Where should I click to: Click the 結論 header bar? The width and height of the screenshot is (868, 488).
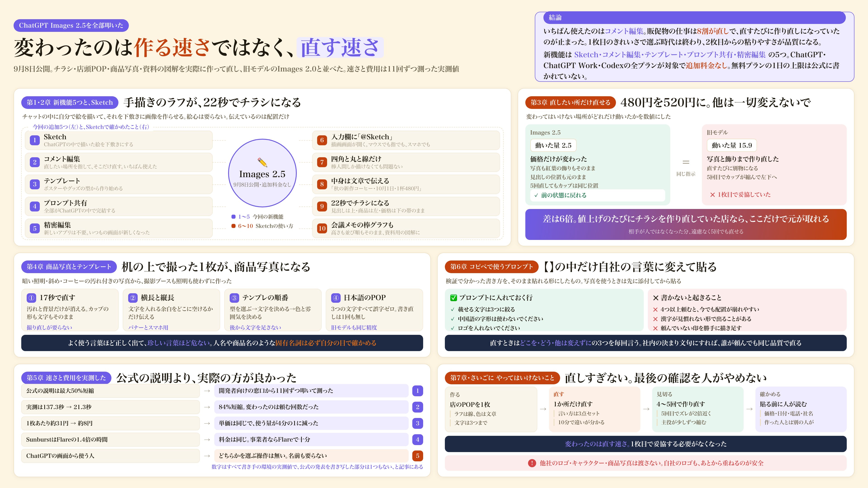tap(694, 18)
